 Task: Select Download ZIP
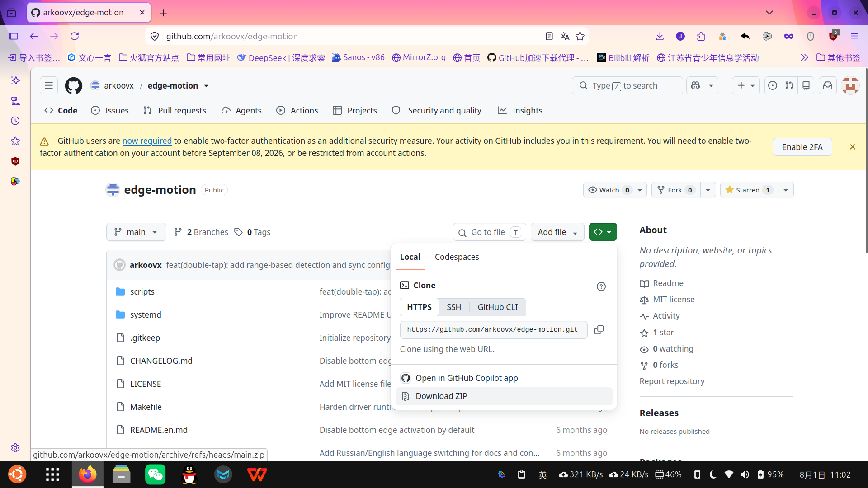504,396
